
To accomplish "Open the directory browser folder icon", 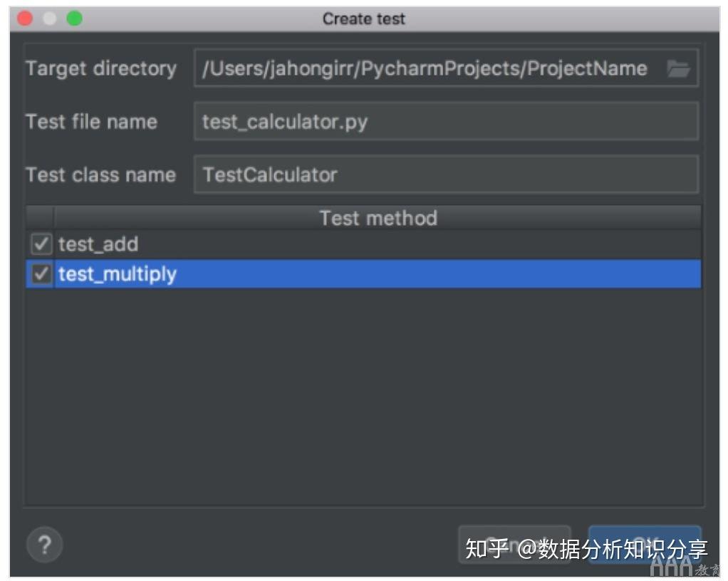I will tap(679, 68).
